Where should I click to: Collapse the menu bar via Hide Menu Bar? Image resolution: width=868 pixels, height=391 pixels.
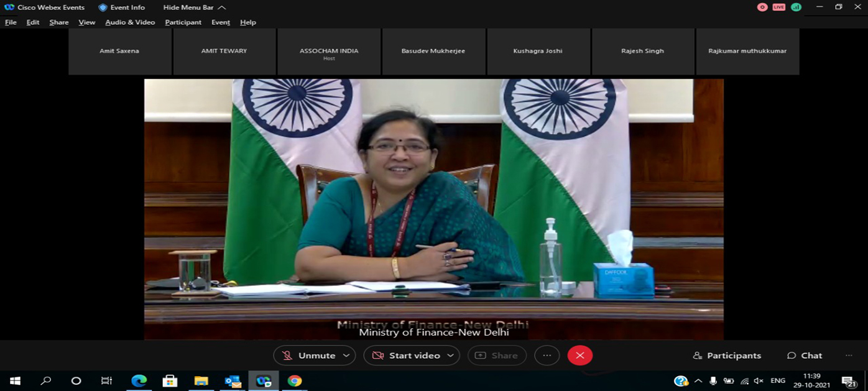point(194,7)
